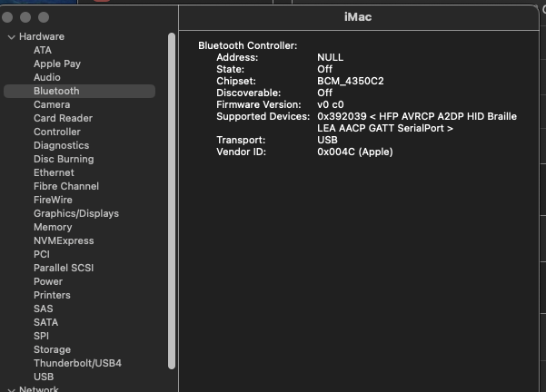
Task: Select FireWire in the sidebar
Action: coord(53,200)
